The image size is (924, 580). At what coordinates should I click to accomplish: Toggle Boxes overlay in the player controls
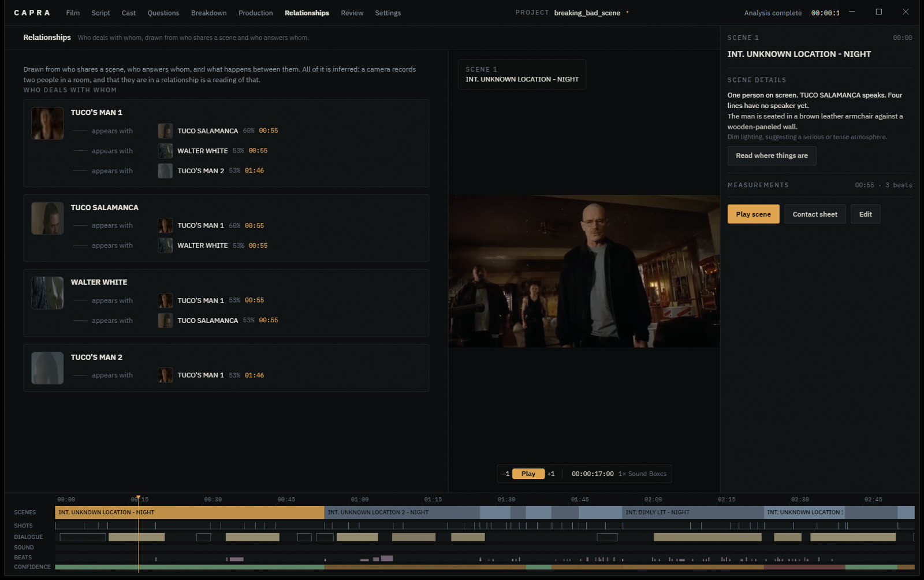(658, 474)
